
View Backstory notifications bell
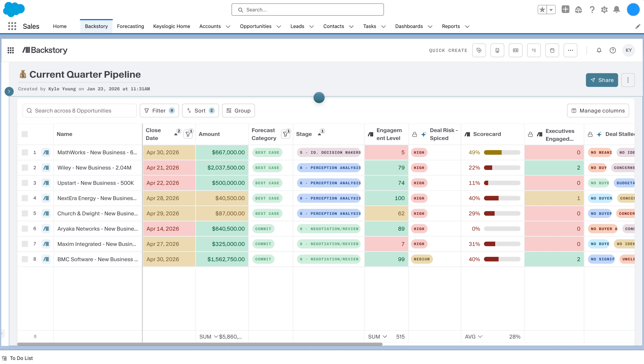[599, 50]
